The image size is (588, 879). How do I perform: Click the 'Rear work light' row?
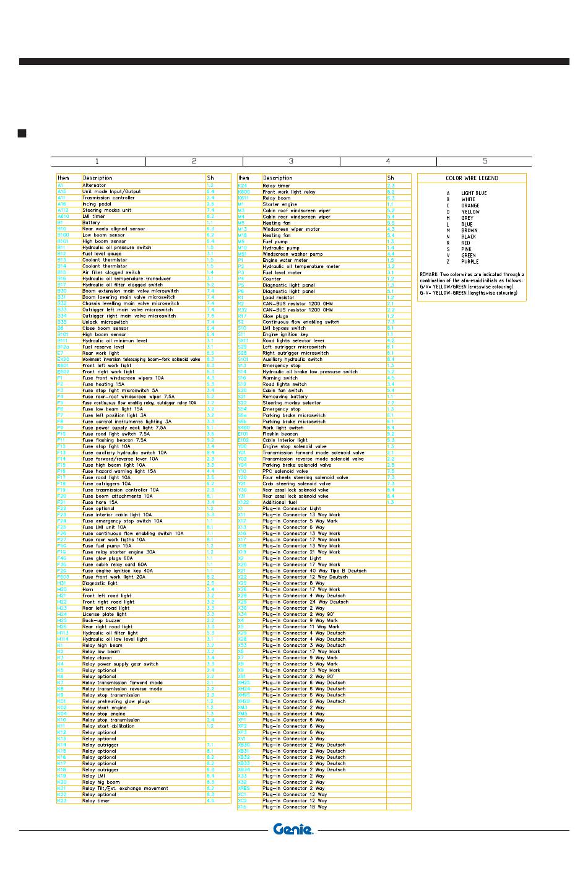(x=144, y=353)
